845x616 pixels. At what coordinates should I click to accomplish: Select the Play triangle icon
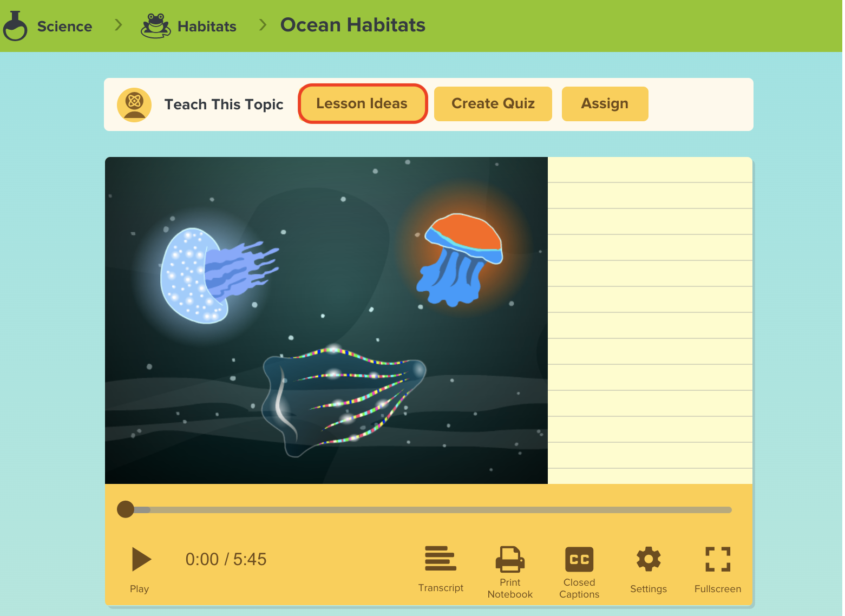tap(140, 560)
